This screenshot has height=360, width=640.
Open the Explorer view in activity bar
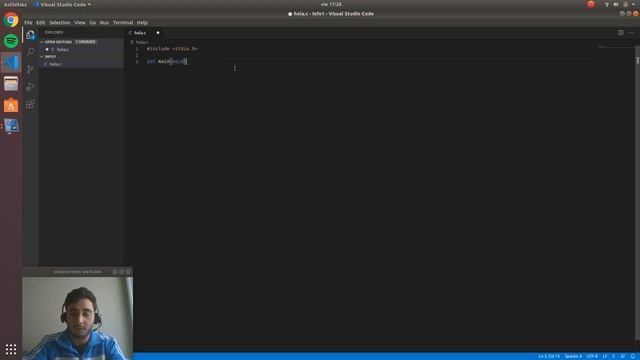(31, 35)
